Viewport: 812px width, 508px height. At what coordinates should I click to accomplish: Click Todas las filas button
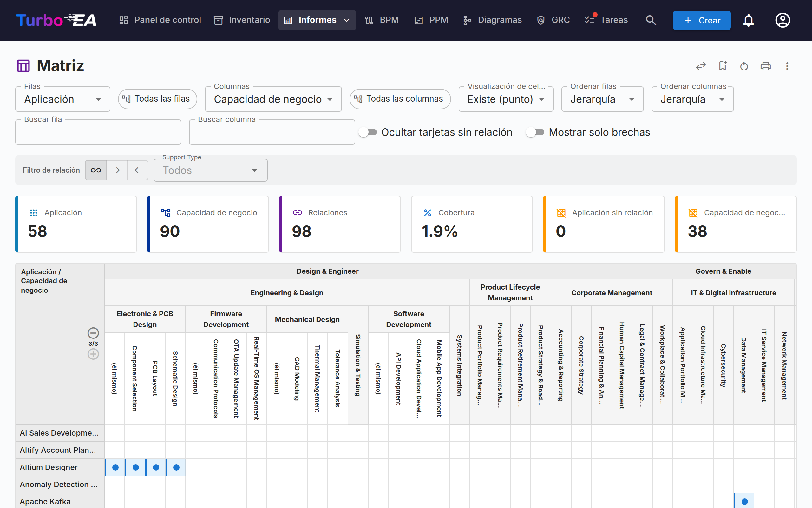(x=157, y=99)
